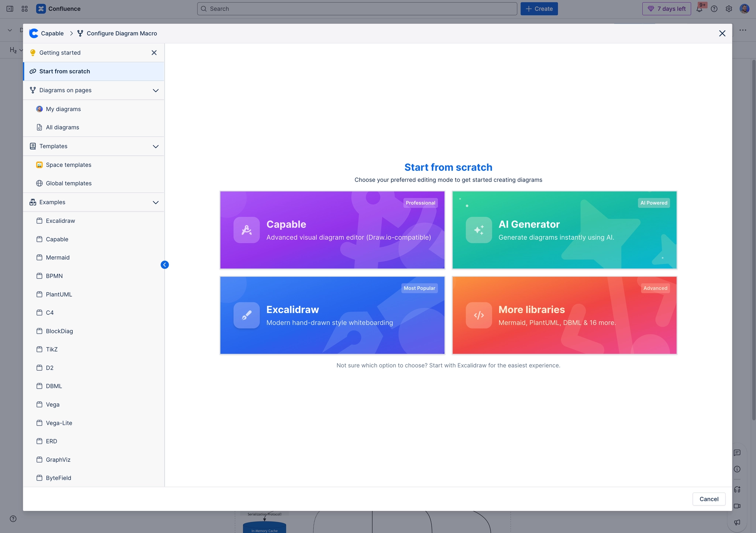Collapse the Diagrams on pages section
The height and width of the screenshot is (533, 756).
pyautogui.click(x=155, y=90)
